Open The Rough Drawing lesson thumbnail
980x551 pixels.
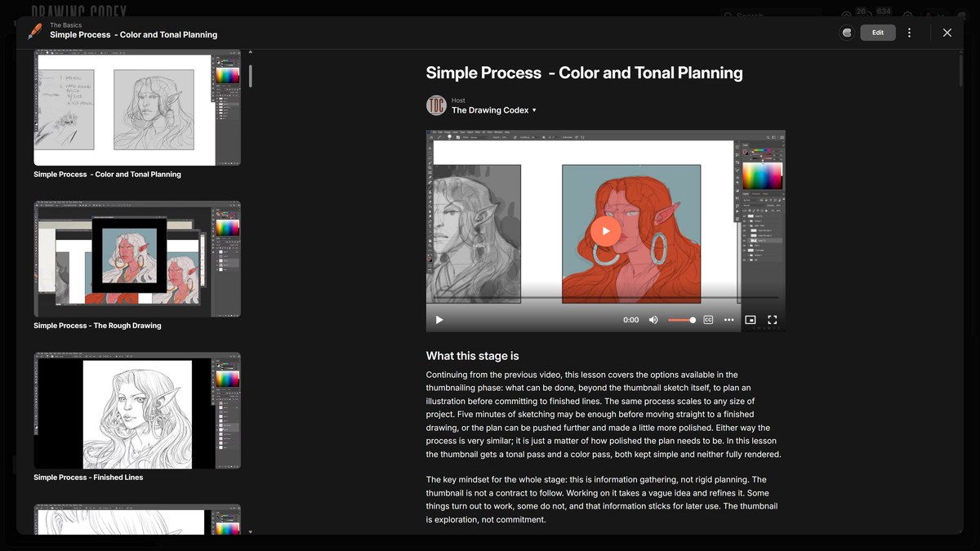[x=137, y=259]
